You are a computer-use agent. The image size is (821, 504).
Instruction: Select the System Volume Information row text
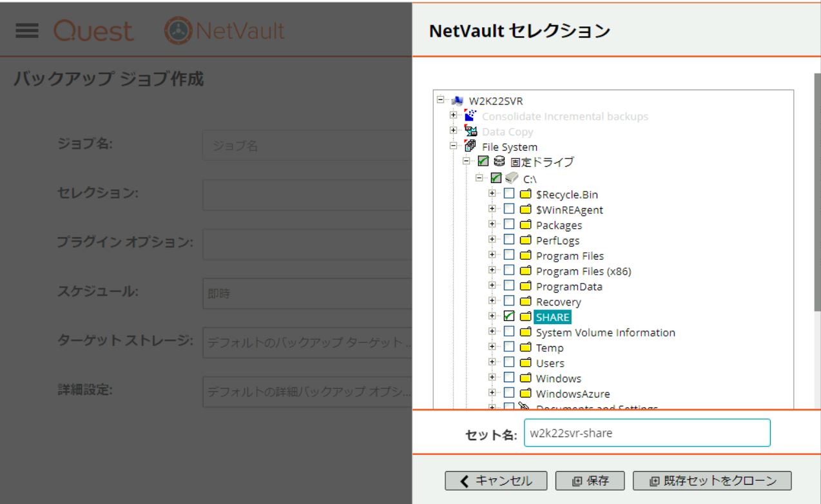(606, 333)
